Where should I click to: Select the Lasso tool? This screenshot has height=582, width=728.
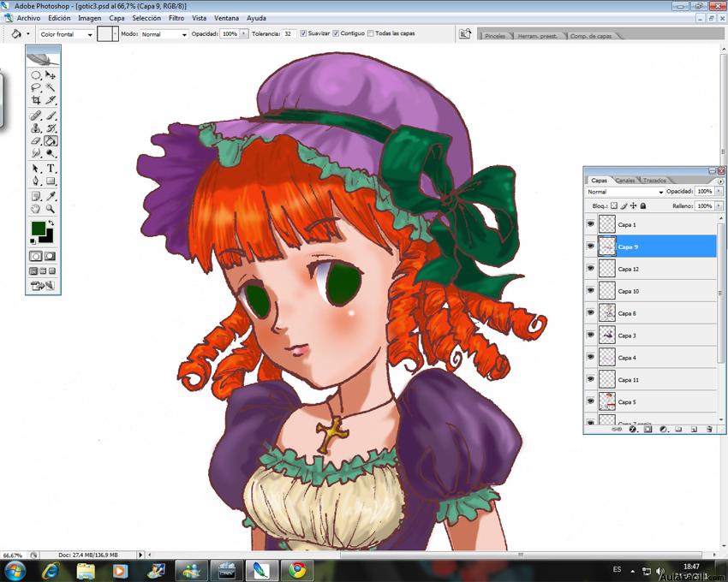coord(36,87)
